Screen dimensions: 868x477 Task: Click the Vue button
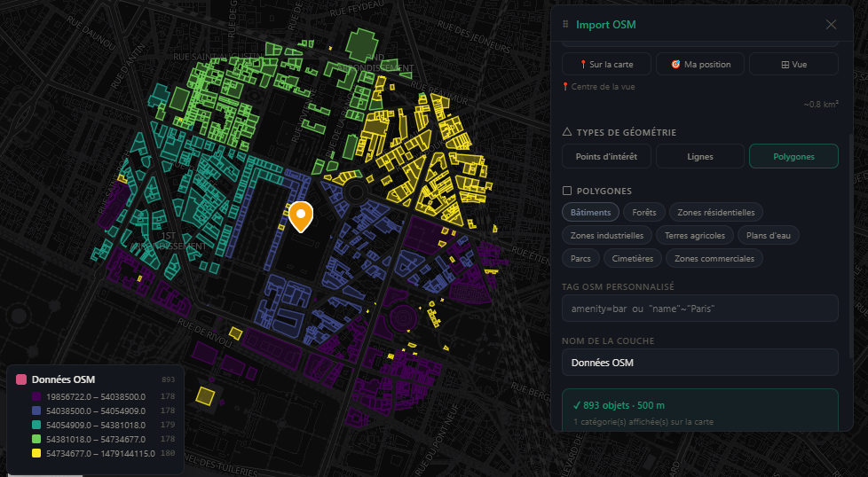pyautogui.click(x=793, y=64)
